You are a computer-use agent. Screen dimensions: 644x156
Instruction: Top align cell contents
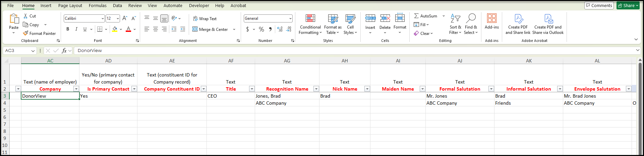(x=147, y=18)
